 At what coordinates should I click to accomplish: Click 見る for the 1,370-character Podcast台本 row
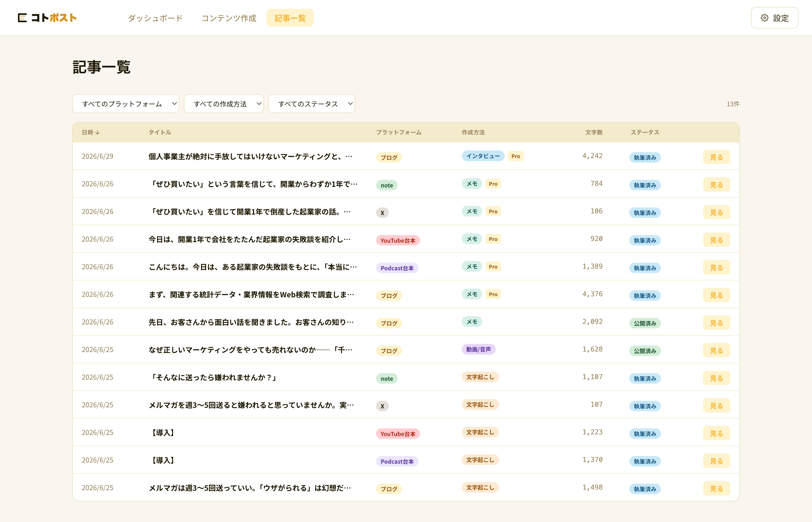(716, 461)
